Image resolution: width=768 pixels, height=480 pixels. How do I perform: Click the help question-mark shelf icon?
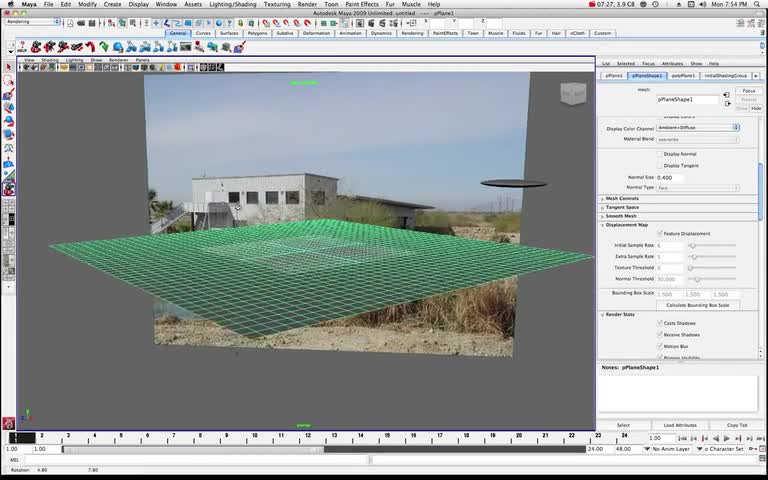[22, 47]
